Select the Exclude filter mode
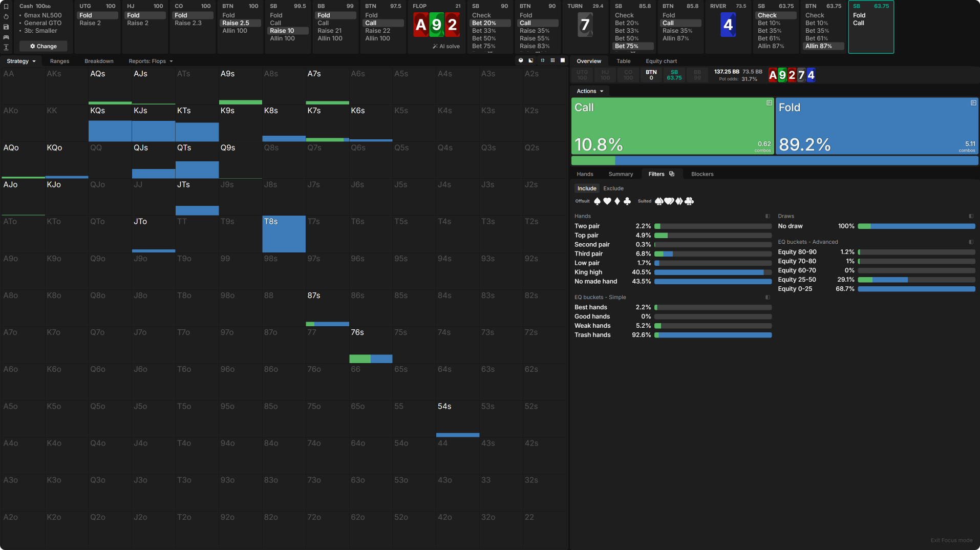 (613, 188)
